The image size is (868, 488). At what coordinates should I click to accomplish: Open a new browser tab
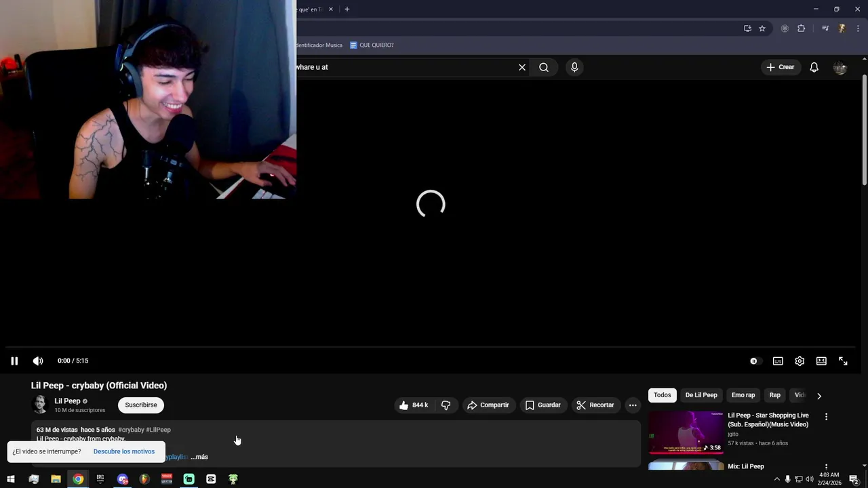click(x=347, y=9)
